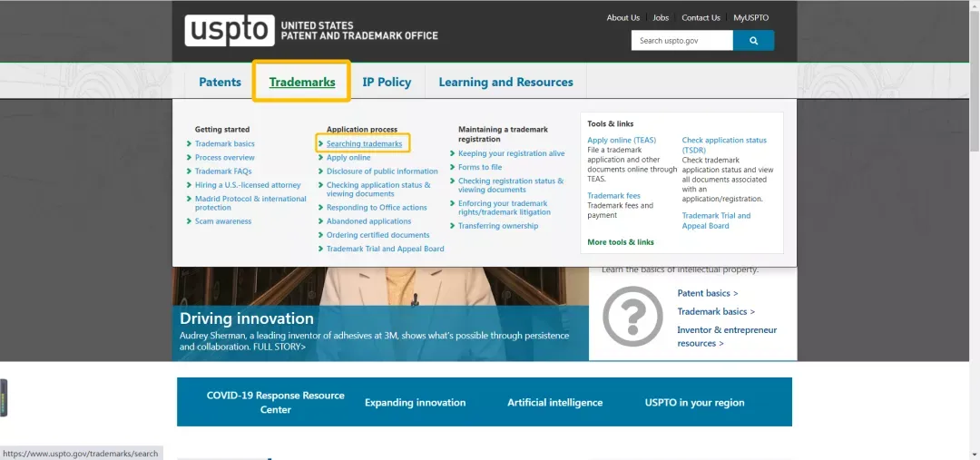The image size is (980, 460).
Task: Click the Search uspto.gov input field
Action: [681, 41]
